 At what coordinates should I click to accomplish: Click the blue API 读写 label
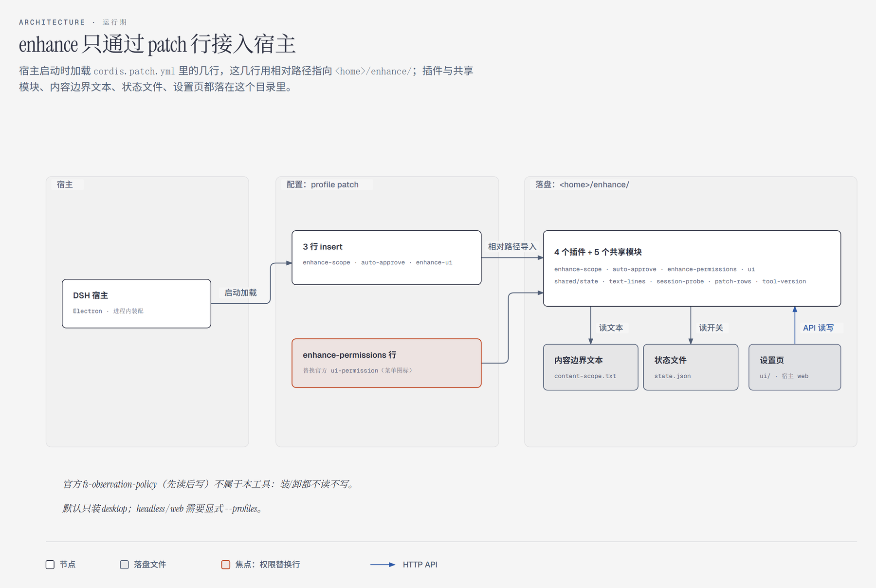click(818, 328)
